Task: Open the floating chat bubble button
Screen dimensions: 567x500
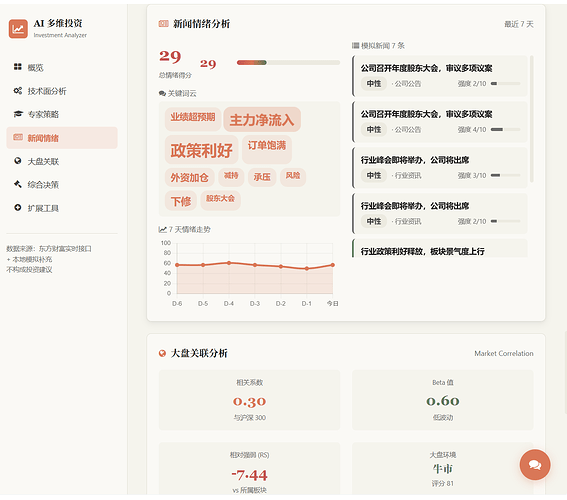Action: click(535, 465)
